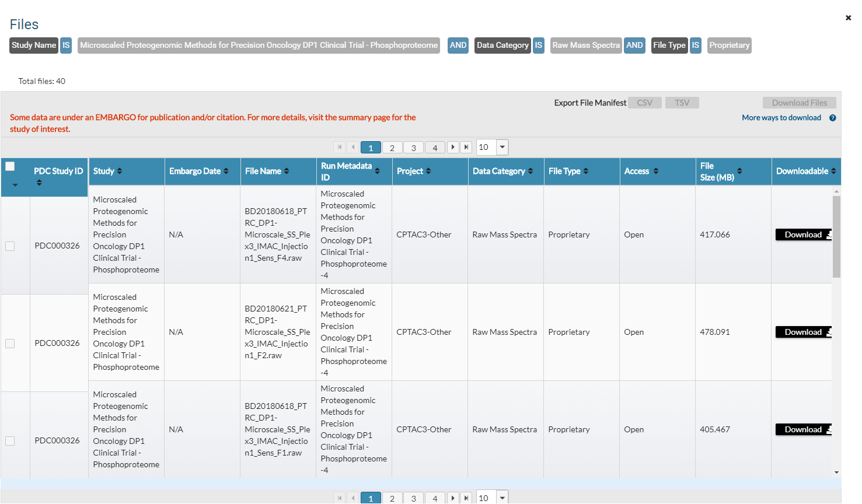Go to page 2 in top paginator

click(392, 148)
